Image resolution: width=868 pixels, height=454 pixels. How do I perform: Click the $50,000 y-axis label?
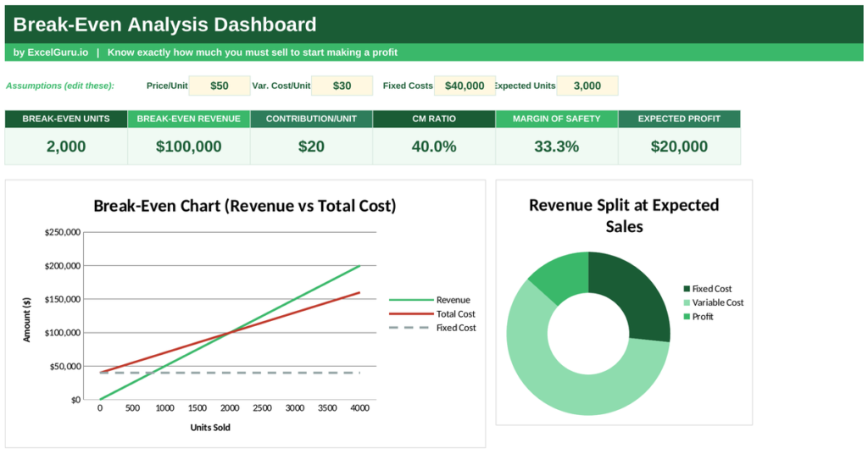tap(65, 366)
